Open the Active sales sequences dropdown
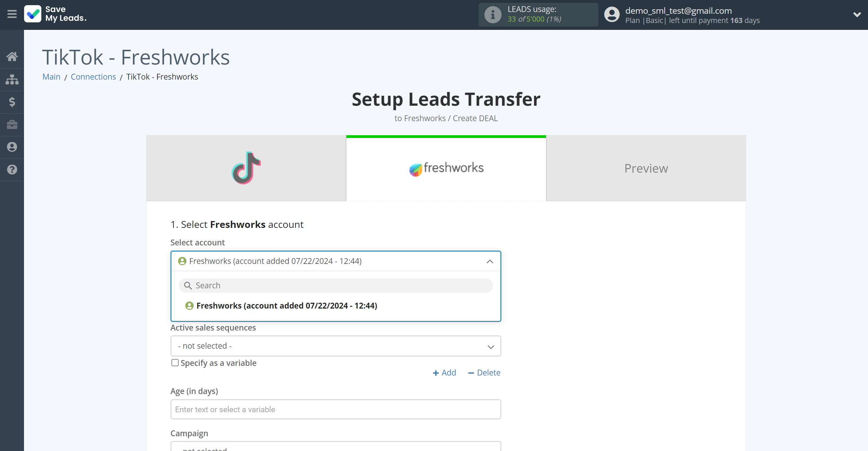 [336, 345]
